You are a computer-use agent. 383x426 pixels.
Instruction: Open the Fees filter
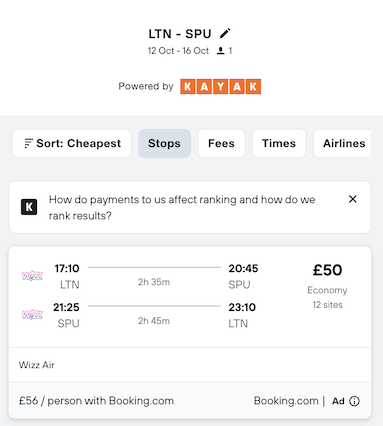pyautogui.click(x=221, y=143)
